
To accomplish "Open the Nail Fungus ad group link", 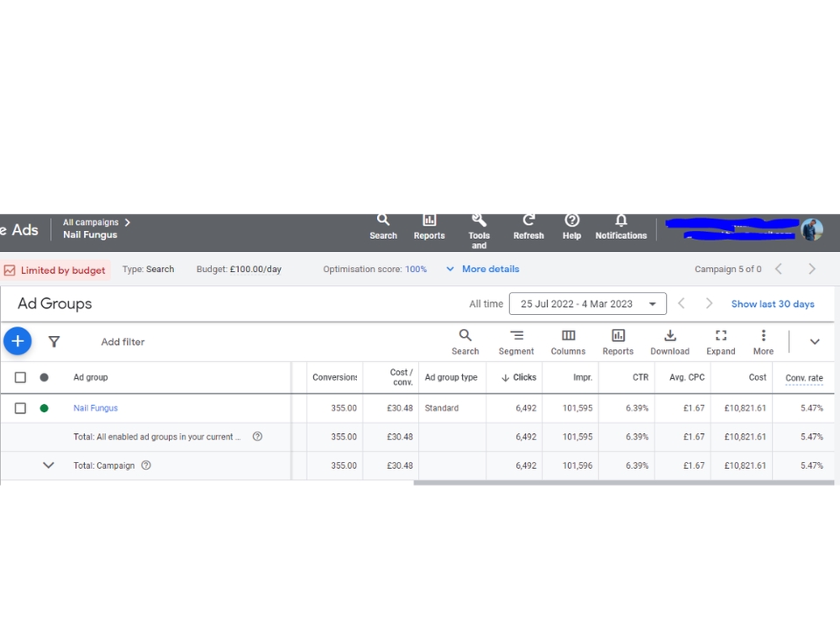I will point(95,409).
